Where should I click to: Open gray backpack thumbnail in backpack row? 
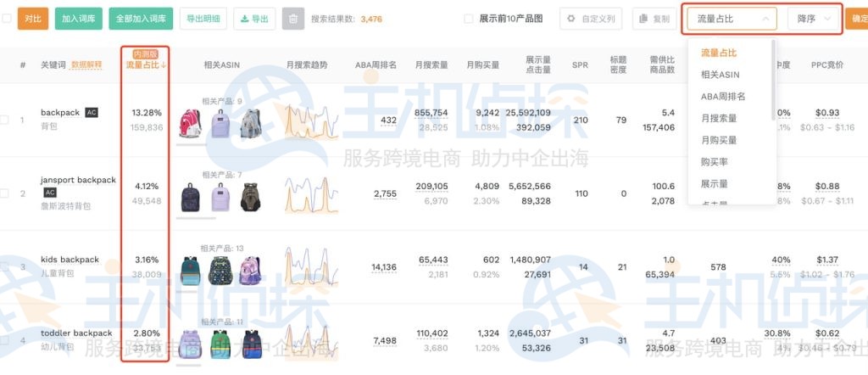(250, 123)
